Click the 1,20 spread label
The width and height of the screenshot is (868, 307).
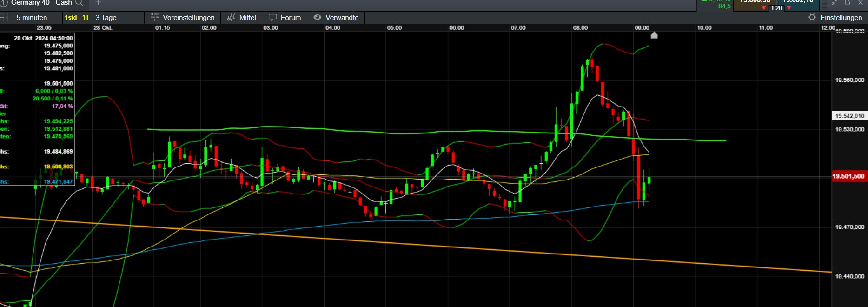click(x=776, y=8)
